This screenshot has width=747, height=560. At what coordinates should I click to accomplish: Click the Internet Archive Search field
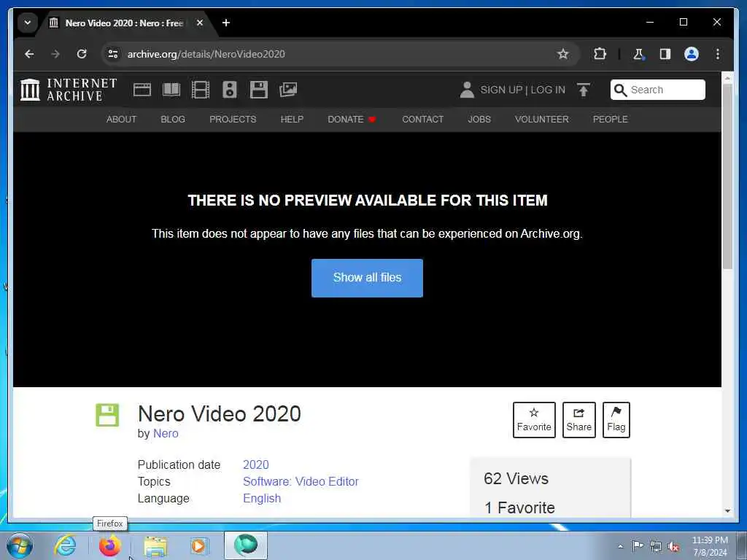(658, 90)
